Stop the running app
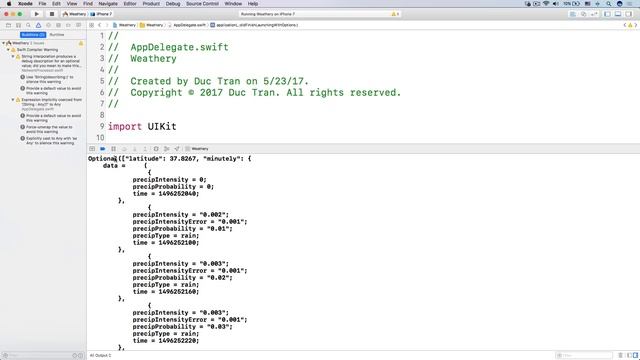The width and height of the screenshot is (640, 360). pyautogui.click(x=52, y=14)
